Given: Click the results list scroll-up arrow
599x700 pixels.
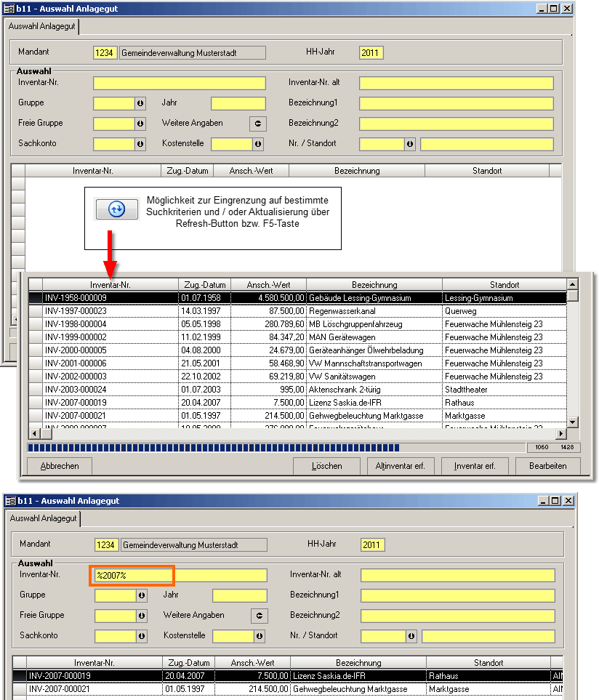Looking at the screenshot, I should [x=572, y=284].
